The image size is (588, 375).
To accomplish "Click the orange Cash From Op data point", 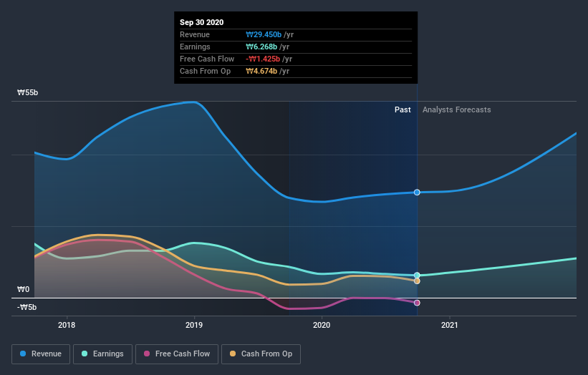I will pos(417,281).
